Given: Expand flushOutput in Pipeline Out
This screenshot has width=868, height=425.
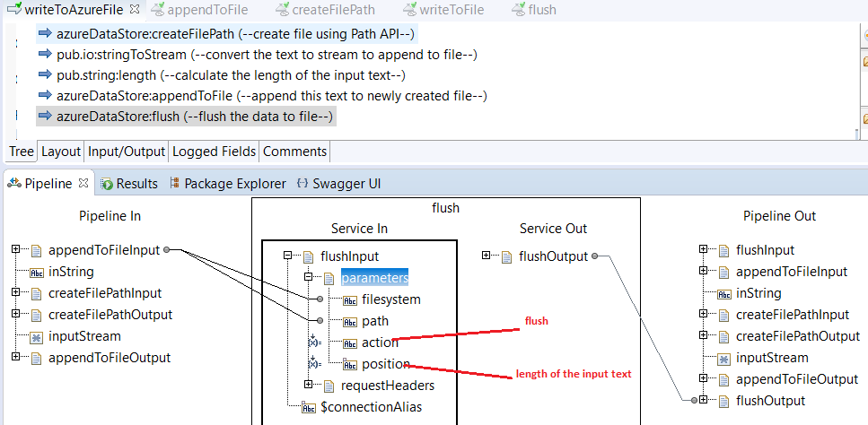Looking at the screenshot, I should point(703,400).
